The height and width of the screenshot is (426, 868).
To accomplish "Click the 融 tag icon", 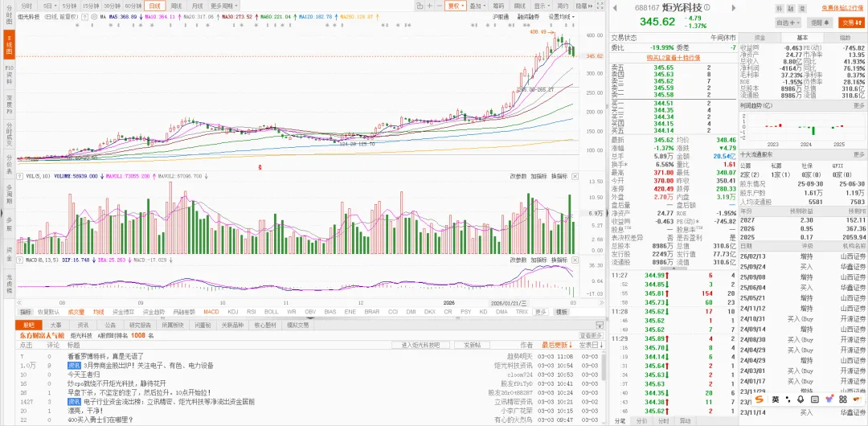I will tap(791, 8).
